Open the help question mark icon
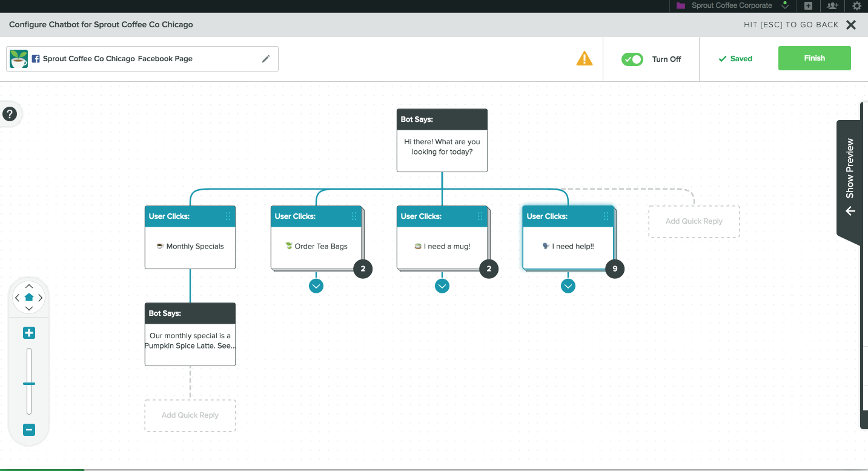 [10, 114]
